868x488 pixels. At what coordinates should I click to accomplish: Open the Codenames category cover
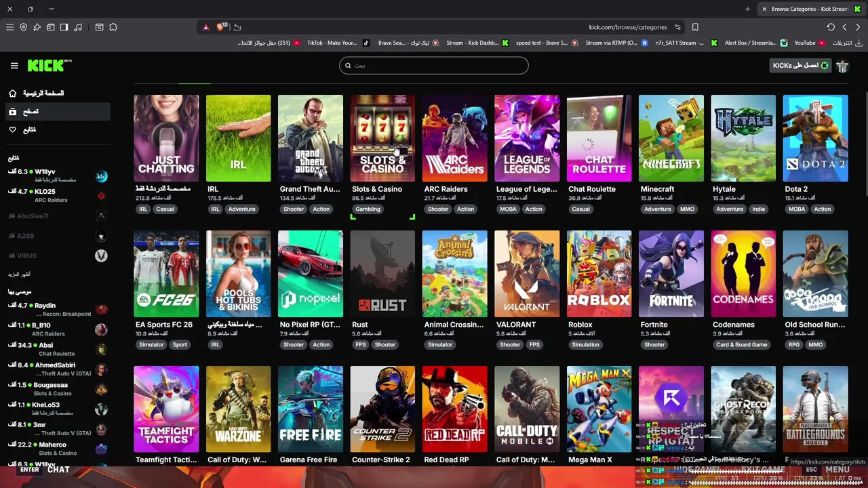click(743, 274)
